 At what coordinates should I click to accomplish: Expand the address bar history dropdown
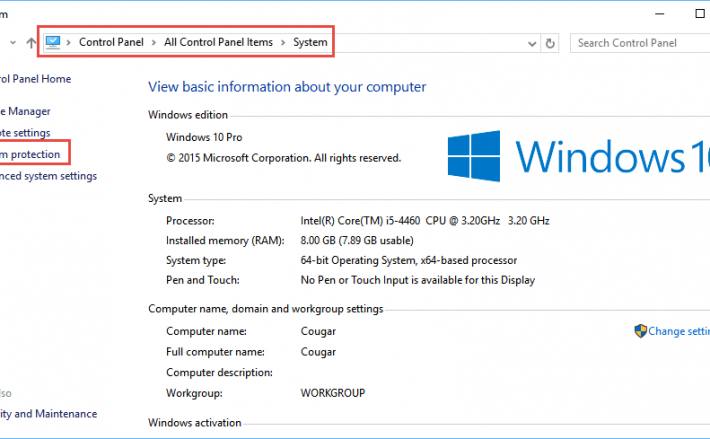click(x=532, y=44)
